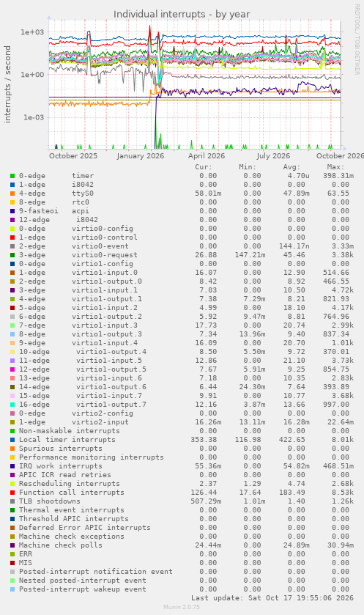Click the IRQ work interrupts swatch
The width and height of the screenshot is (364, 615).
12,466
